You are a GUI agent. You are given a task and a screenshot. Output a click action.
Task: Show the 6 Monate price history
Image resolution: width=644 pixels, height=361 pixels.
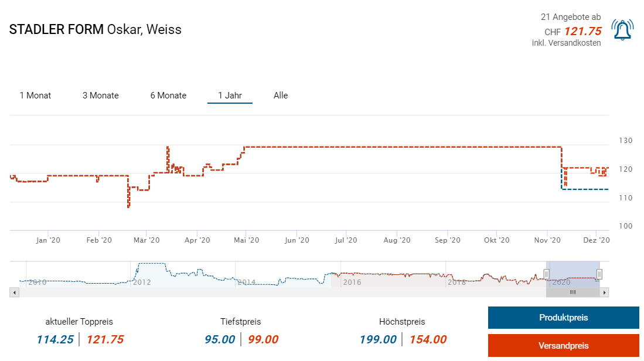coord(168,96)
